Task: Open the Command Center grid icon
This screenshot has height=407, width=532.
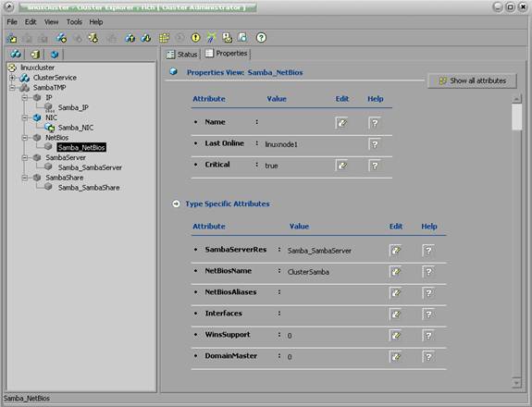Action: coord(164,38)
